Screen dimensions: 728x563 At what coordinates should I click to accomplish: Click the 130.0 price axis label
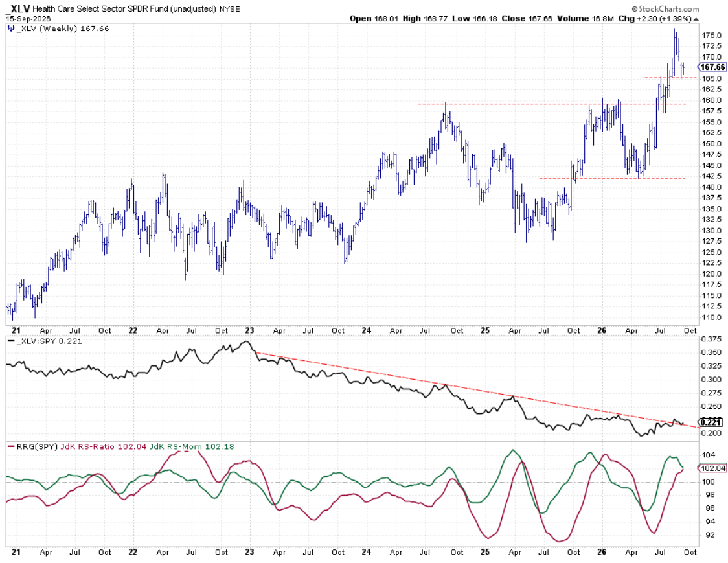(x=711, y=231)
